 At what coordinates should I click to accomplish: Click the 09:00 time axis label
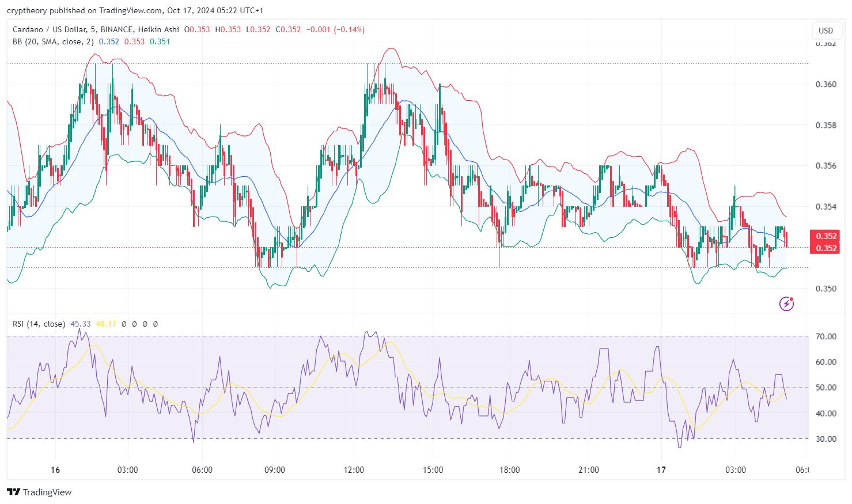tap(275, 470)
